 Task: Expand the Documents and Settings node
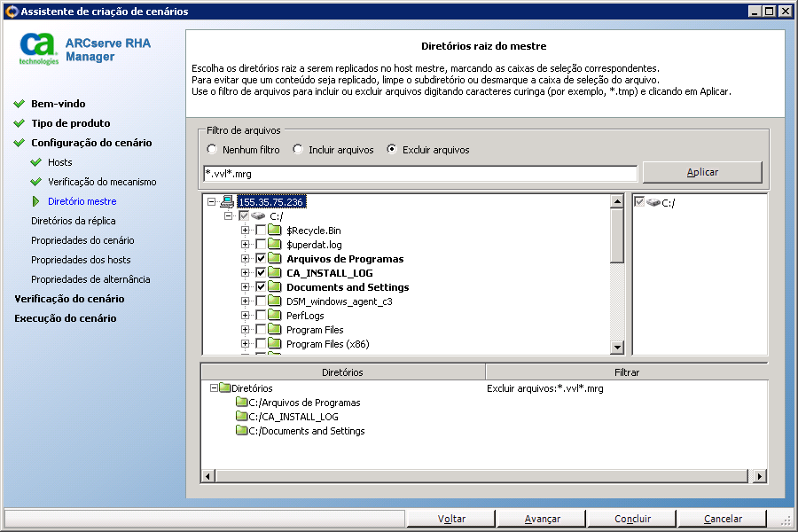click(x=246, y=287)
